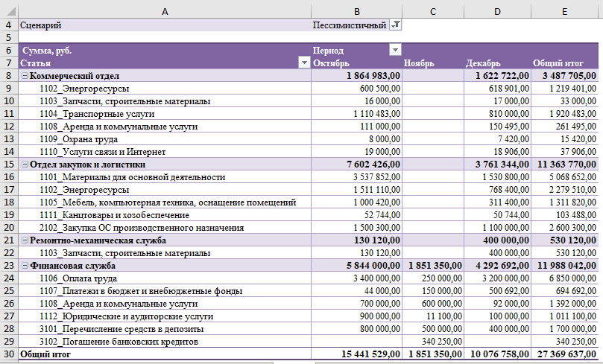Click the Ноябрь column label
Image resolution: width=603 pixels, height=364 pixels.
[x=433, y=63]
